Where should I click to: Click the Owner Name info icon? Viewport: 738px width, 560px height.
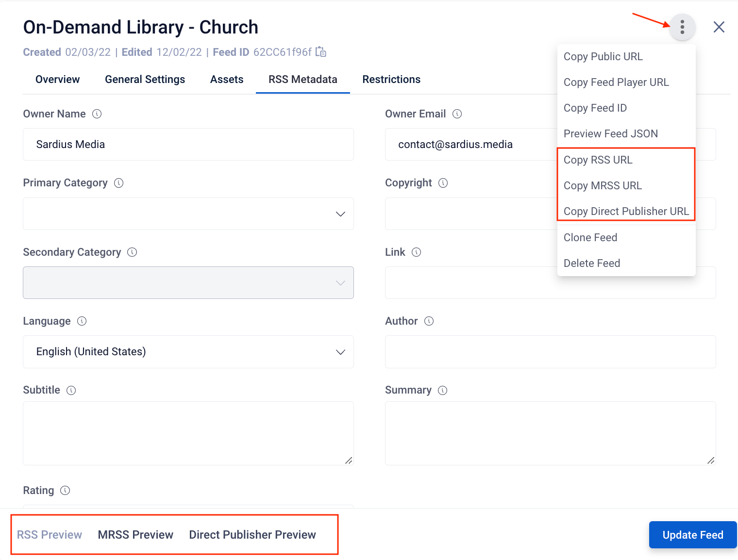(97, 114)
